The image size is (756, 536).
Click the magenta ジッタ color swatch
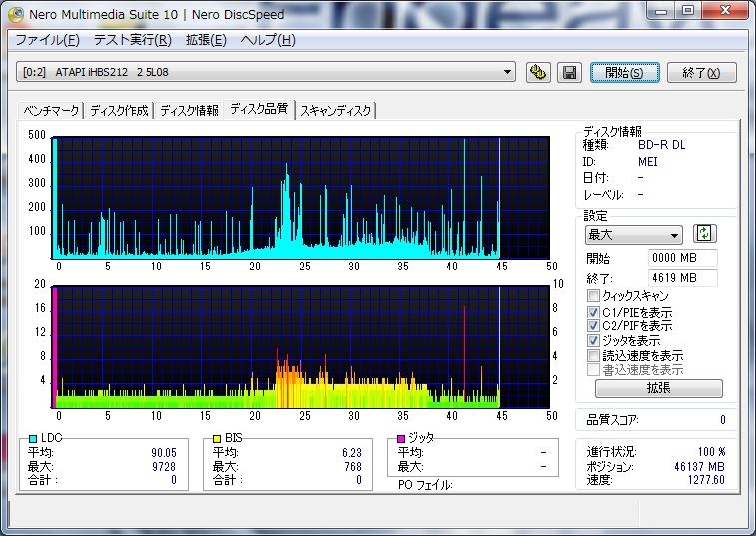[401, 438]
